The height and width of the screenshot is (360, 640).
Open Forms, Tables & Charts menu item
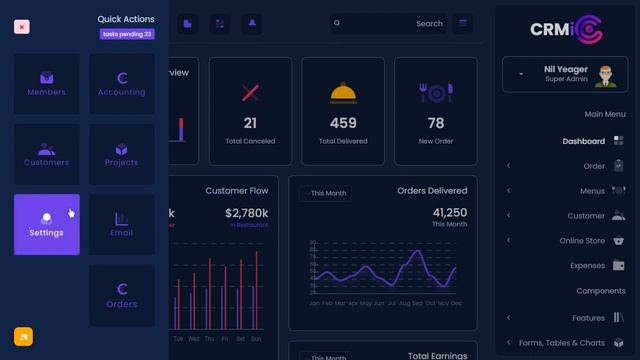(x=562, y=343)
